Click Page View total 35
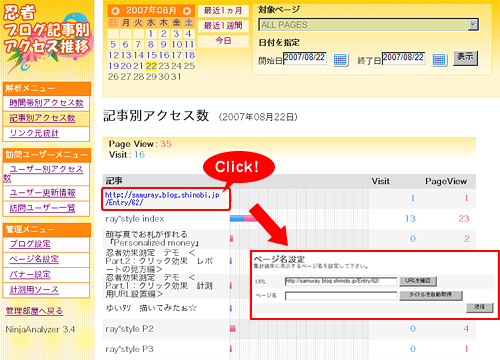This screenshot has width=500, height=360. (166, 144)
